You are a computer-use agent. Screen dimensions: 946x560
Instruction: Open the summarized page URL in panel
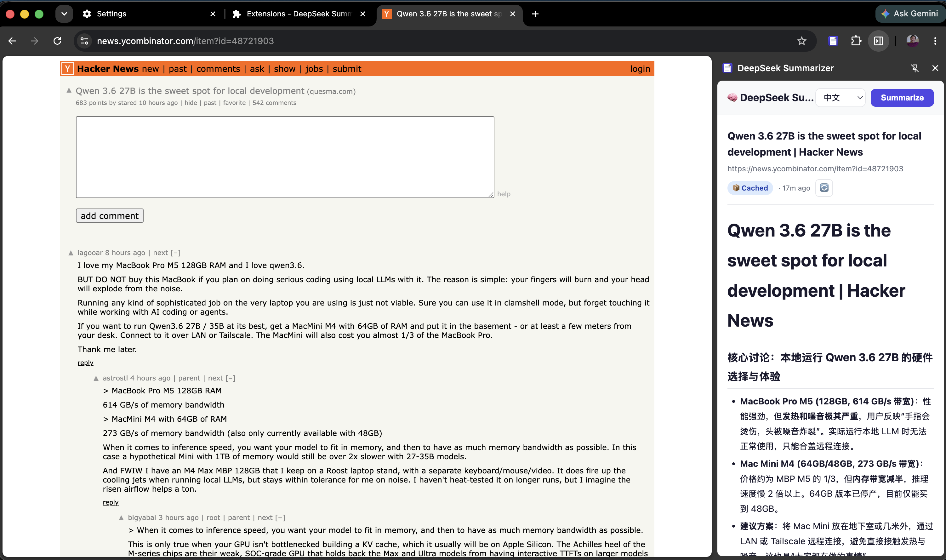pos(815,169)
